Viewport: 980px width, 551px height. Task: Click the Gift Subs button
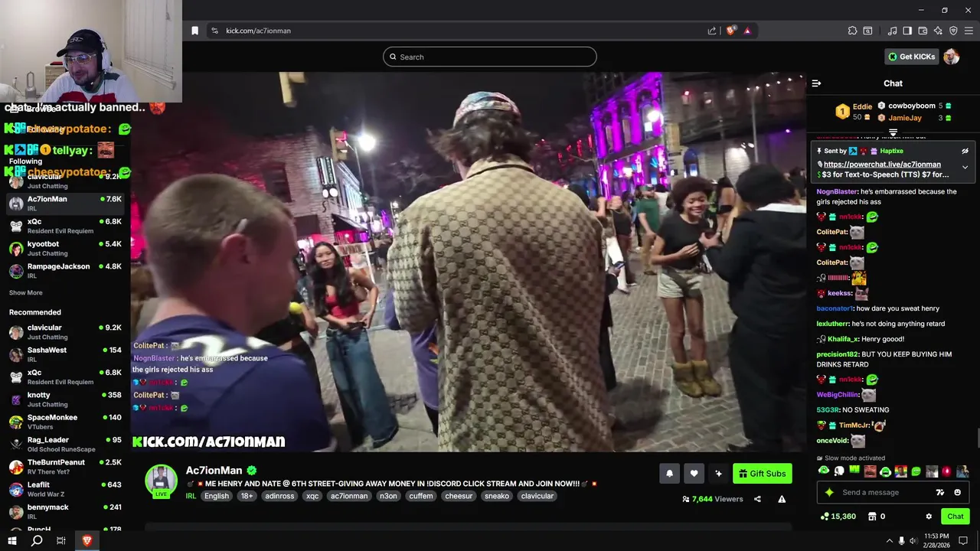[762, 474]
